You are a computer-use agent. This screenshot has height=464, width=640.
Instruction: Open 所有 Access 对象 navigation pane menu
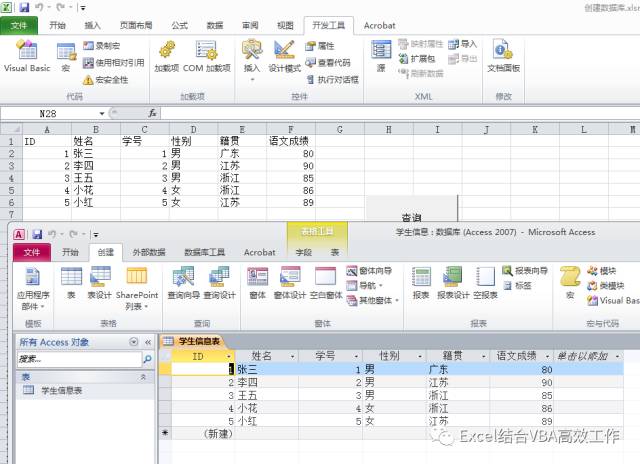coord(133,342)
